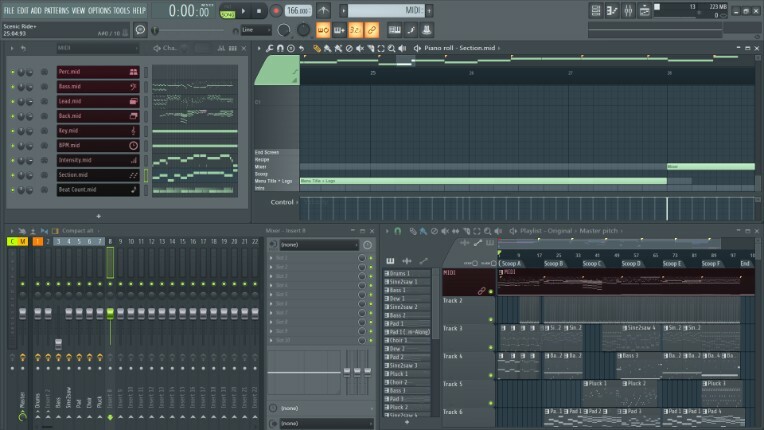Viewport: 764px width, 430px height.
Task: Open piano roll Section.mid target arrow
Action: [x=499, y=48]
